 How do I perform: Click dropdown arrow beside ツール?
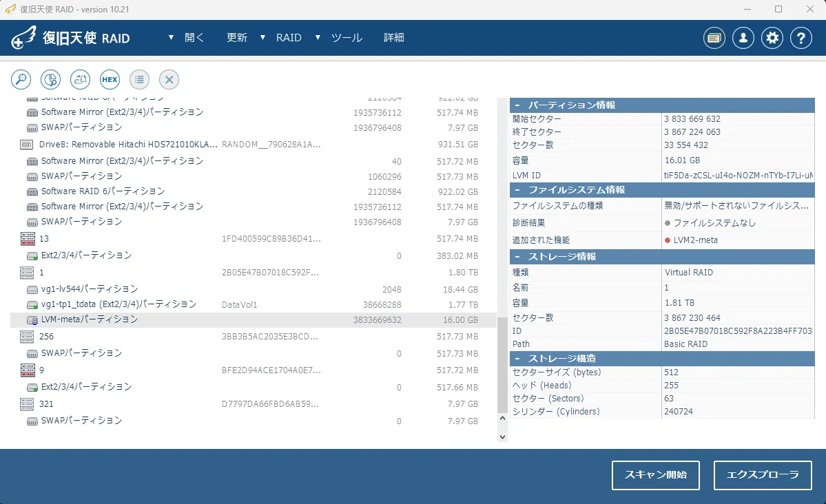click(318, 38)
